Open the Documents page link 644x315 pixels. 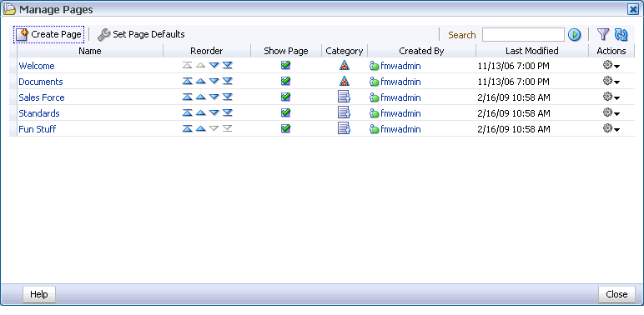[x=41, y=82]
